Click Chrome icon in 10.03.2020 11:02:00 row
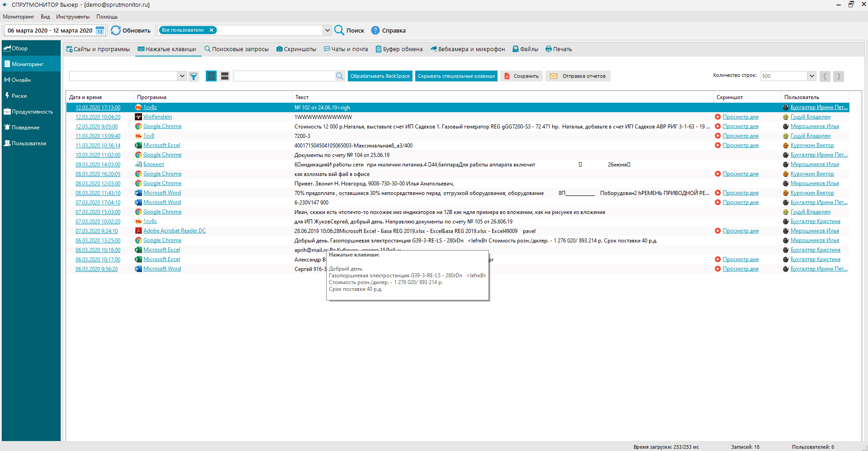The width and height of the screenshot is (868, 451). [138, 155]
